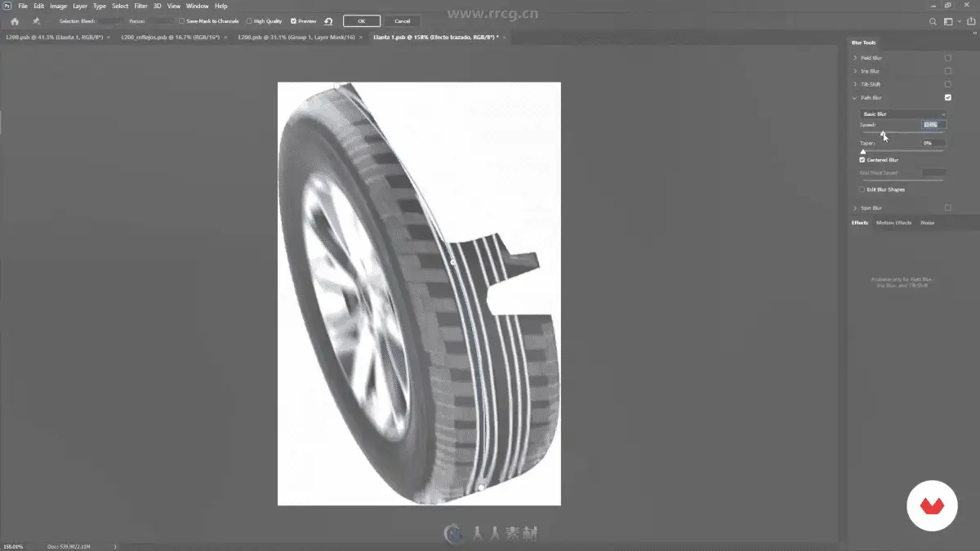Click the Focus value field
Image resolution: width=980 pixels, height=551 pixels.
point(160,21)
